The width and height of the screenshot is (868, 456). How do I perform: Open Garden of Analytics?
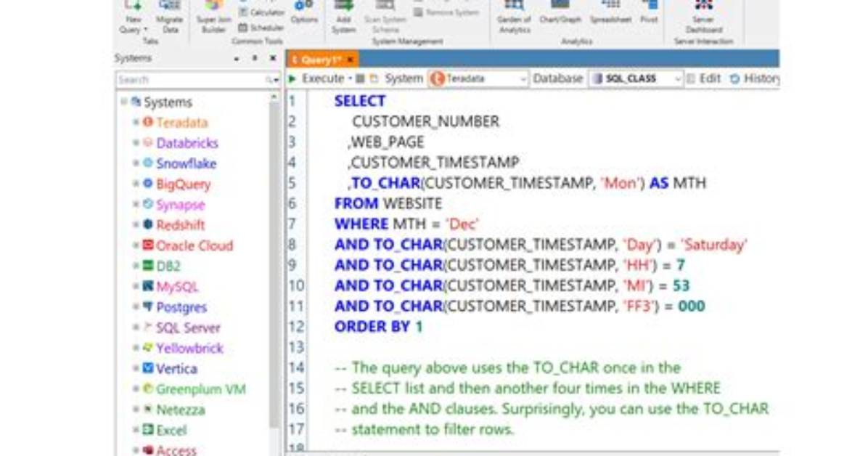tap(515, 17)
